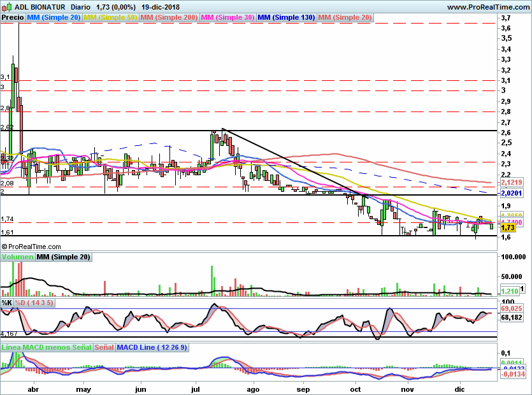Select the ADL BIONATUR ticker name
532x395 pixels.
40,7
